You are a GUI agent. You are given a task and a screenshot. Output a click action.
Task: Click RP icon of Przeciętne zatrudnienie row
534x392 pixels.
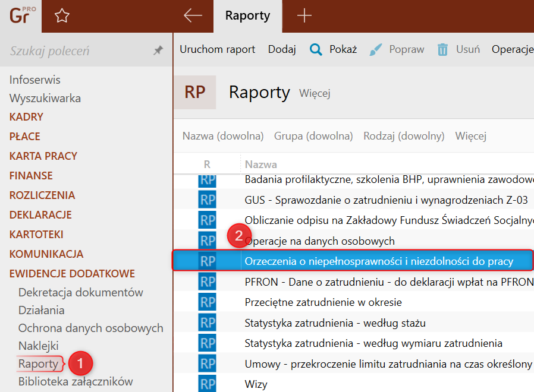[x=207, y=302]
